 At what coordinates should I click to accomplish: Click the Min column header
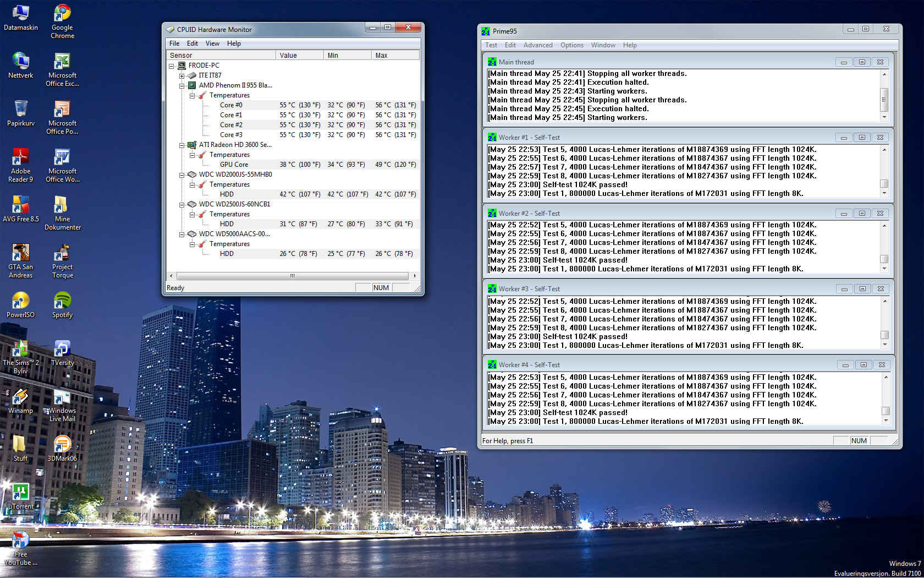(348, 55)
